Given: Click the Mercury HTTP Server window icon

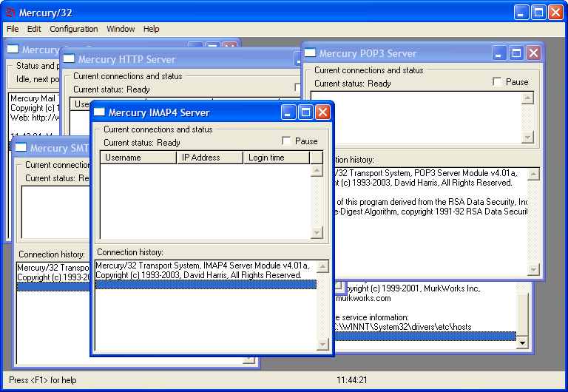Looking at the screenshot, I should coord(69,58).
